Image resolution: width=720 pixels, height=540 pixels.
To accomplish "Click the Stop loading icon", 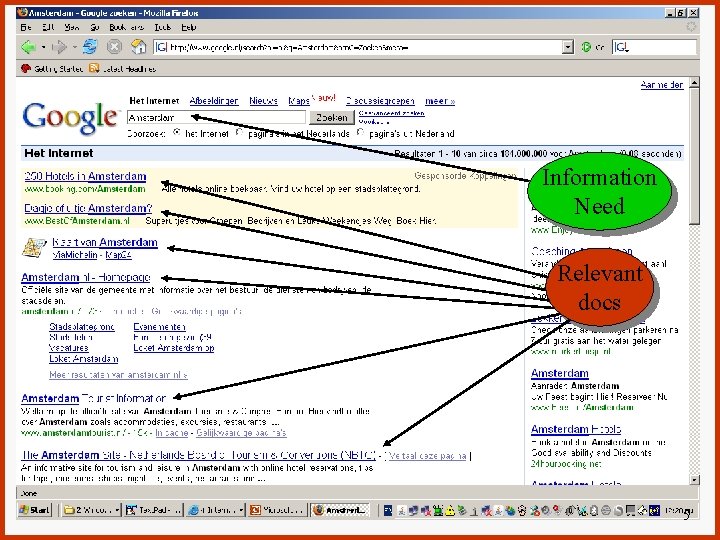I will point(114,46).
